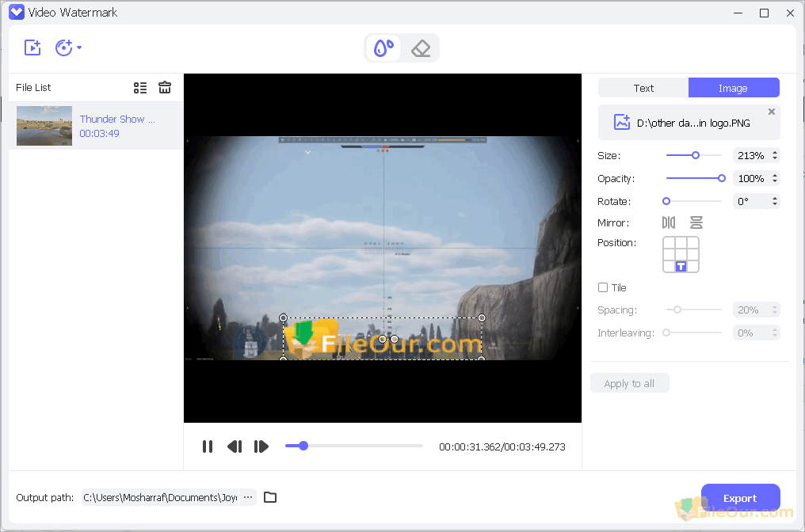Pause the video playback
Viewport: 805px width, 532px height.
click(208, 446)
